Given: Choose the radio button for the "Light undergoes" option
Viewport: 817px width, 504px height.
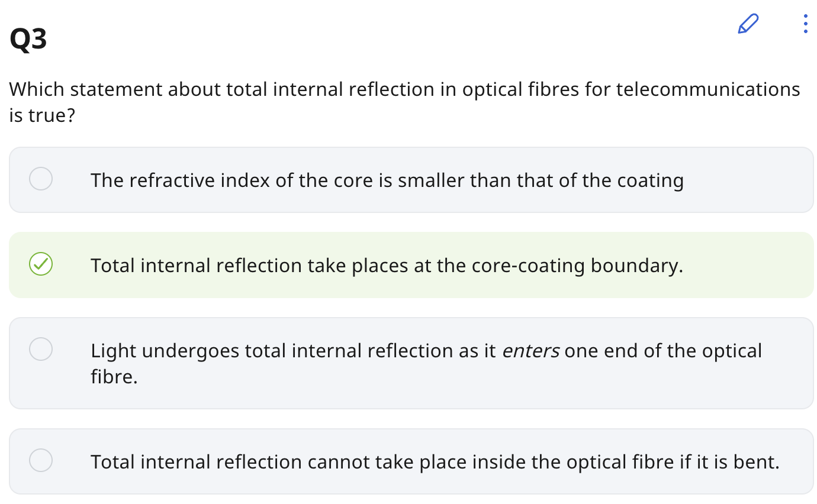Looking at the screenshot, I should pos(41,349).
